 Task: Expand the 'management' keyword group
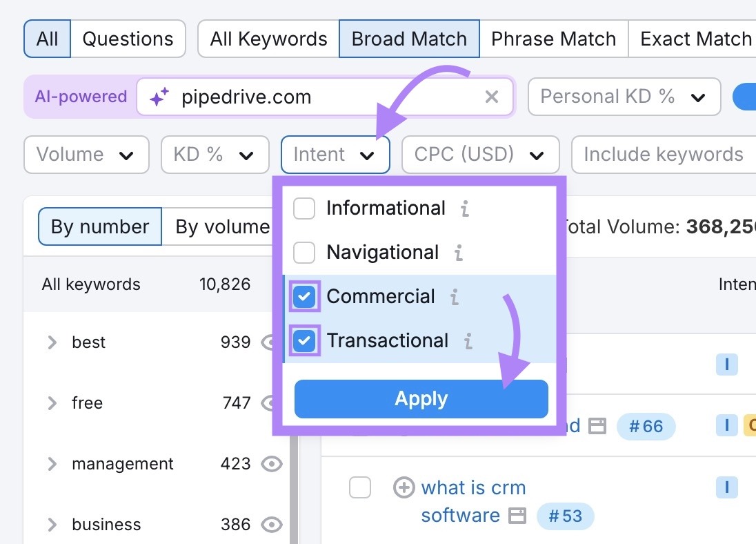coord(52,464)
